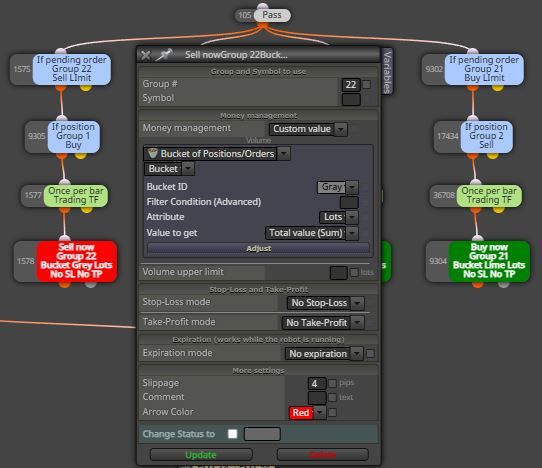This screenshot has width=542, height=468.
Task: Toggle the Comment text checkbox
Action: [x=332, y=397]
